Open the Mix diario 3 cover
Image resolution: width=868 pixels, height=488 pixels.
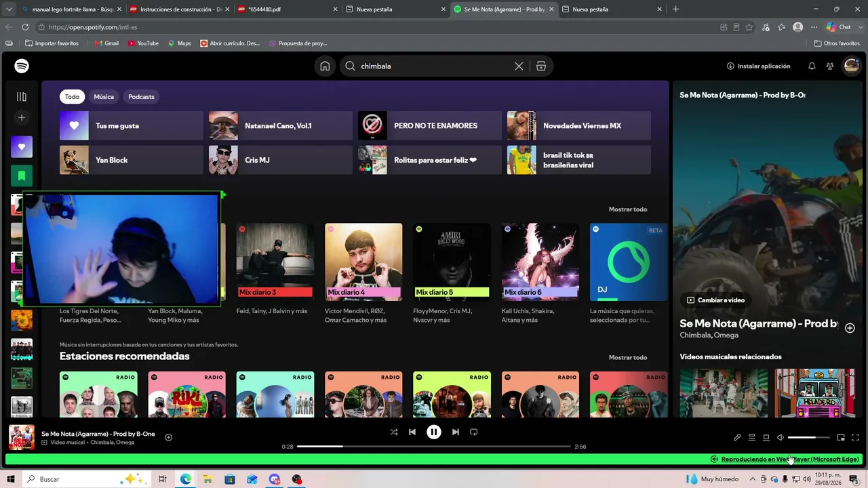[275, 262]
